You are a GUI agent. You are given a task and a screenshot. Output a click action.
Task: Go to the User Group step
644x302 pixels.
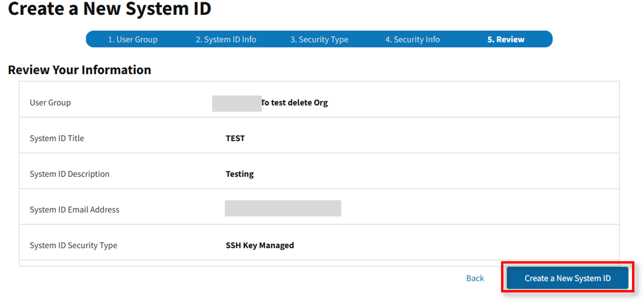pos(133,39)
